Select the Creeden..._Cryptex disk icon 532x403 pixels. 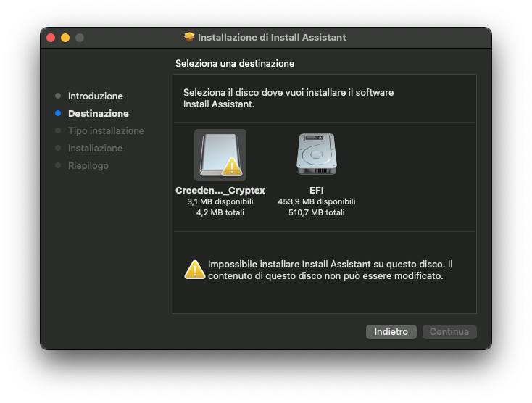[220, 155]
